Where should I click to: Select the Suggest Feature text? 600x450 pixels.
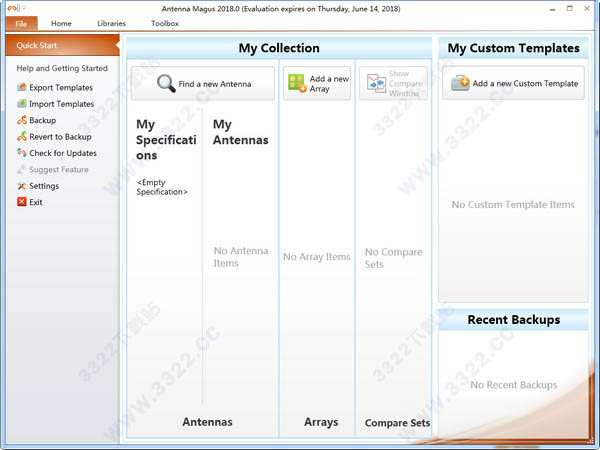click(x=59, y=170)
